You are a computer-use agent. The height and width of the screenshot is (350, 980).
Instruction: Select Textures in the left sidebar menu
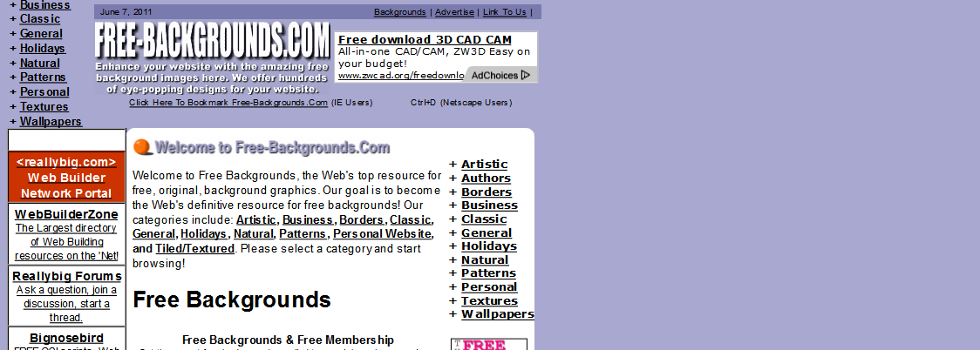coord(44,107)
